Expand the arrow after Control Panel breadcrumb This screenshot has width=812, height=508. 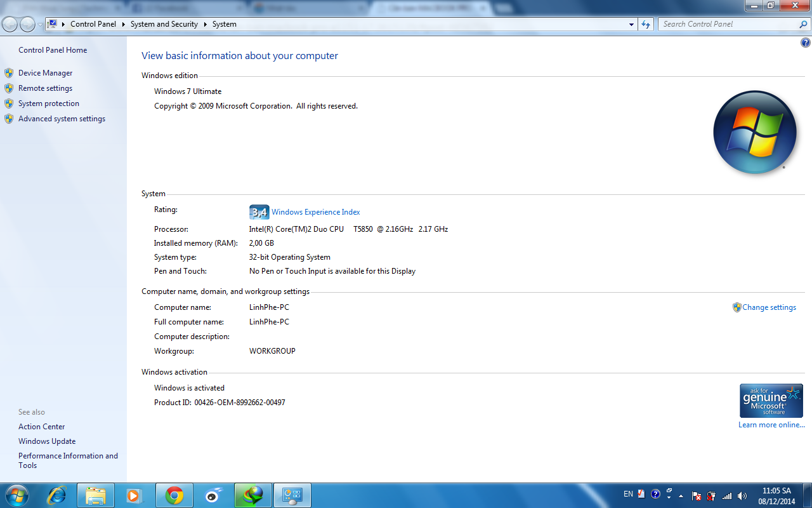(124, 24)
